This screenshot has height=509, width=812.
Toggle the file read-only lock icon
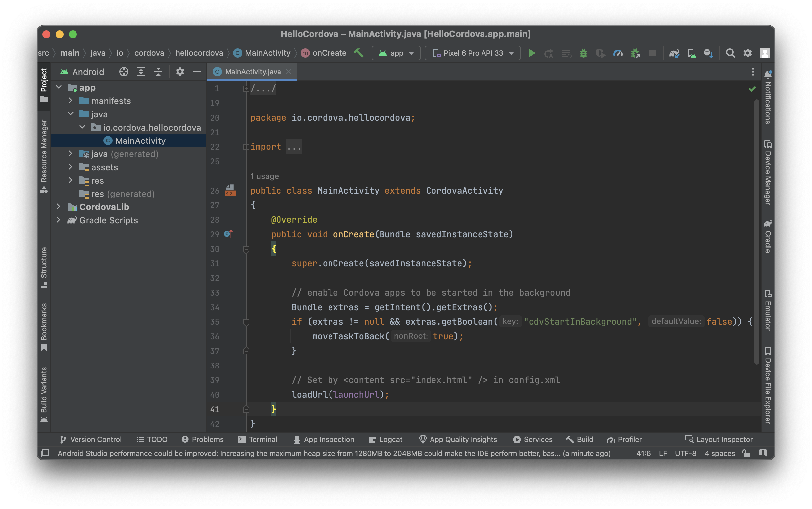tap(746, 453)
